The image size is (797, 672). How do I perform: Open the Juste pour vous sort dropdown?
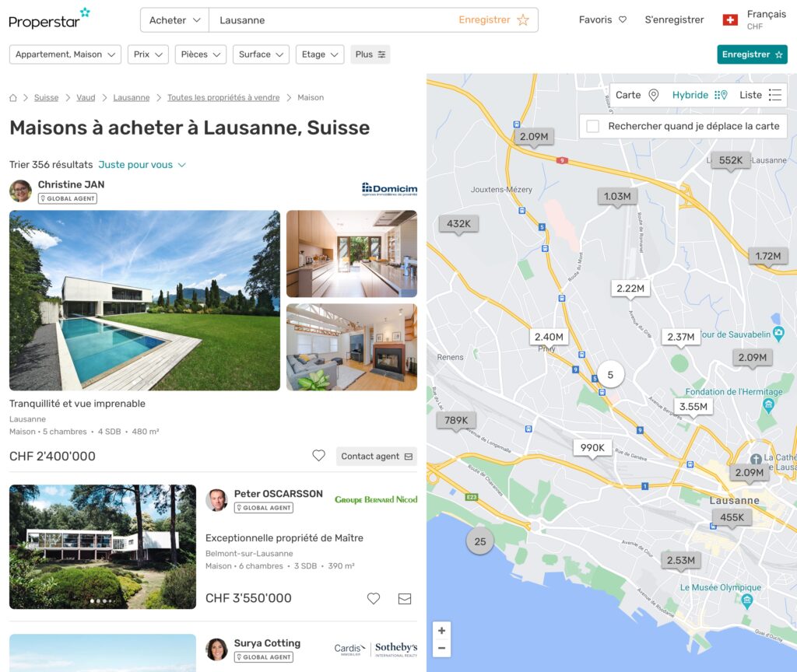tap(142, 165)
